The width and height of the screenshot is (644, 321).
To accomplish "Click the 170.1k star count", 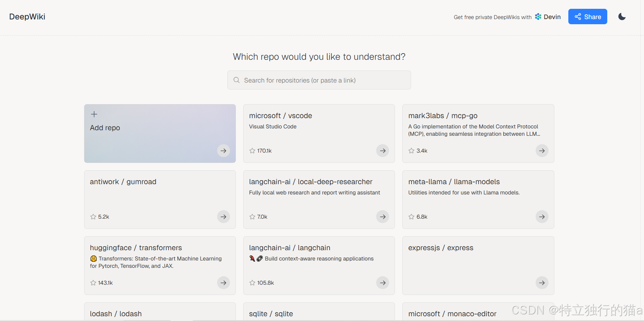I will click(265, 151).
